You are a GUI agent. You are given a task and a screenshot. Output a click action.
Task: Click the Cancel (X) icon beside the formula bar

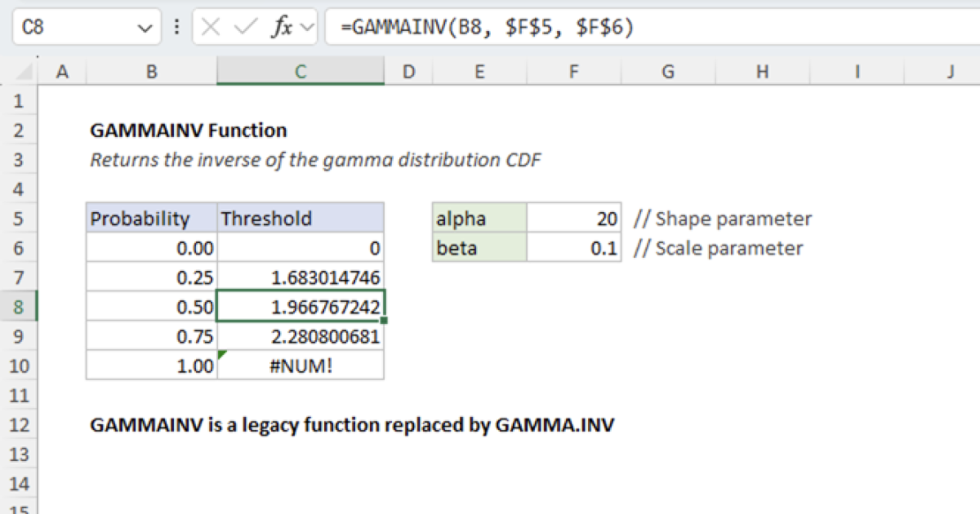point(210,27)
